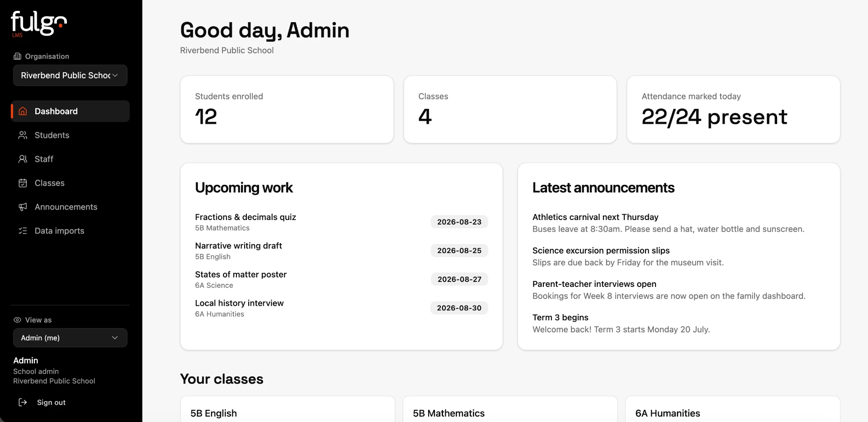Click the Dashboard home icon
The image size is (868, 422).
click(x=23, y=111)
